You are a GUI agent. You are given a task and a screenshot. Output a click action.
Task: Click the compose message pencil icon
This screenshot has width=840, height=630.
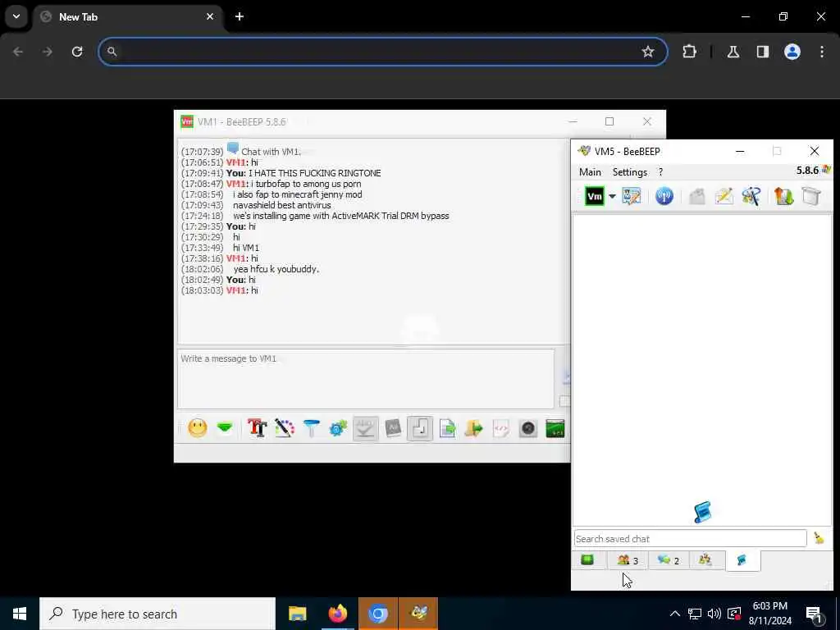pyautogui.click(x=724, y=196)
